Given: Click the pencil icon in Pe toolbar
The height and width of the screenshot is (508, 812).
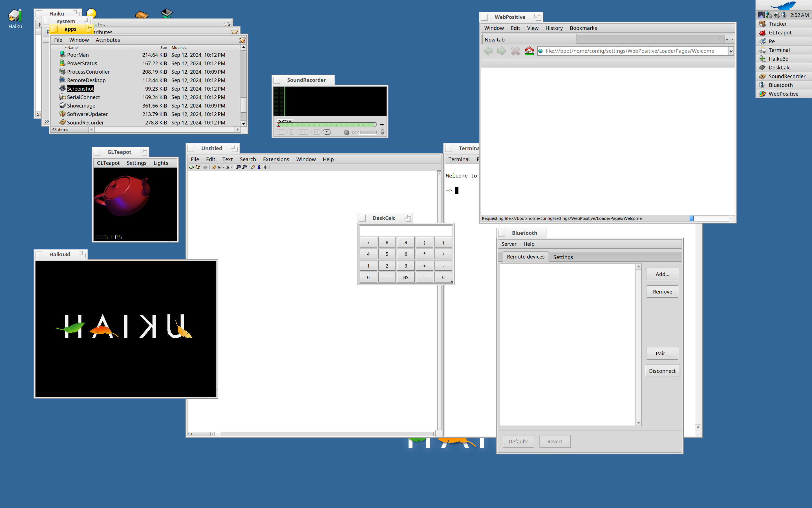Looking at the screenshot, I should click(x=253, y=167).
